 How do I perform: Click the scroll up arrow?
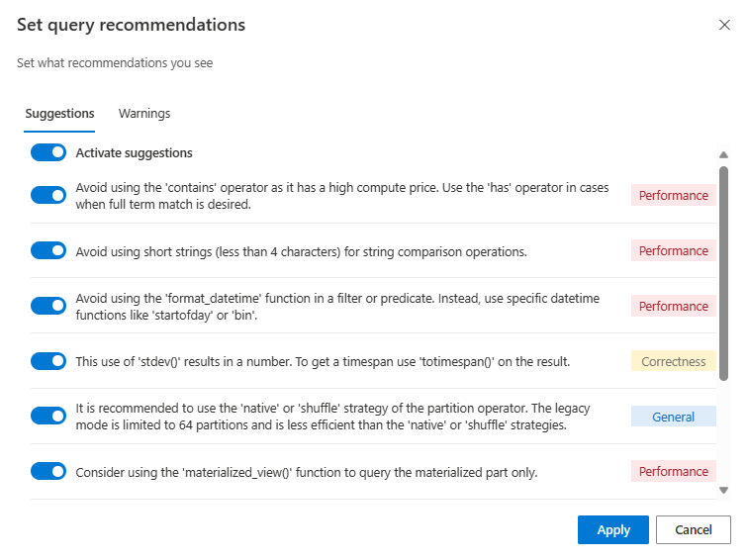coord(723,154)
